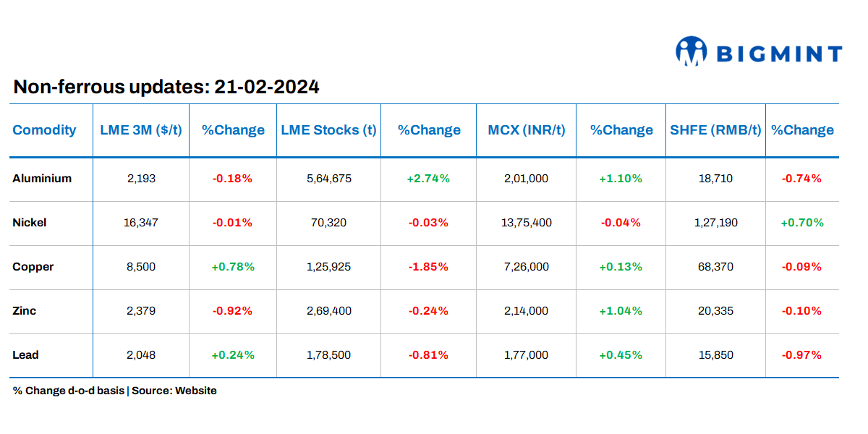Select Zinc SHFE price 20,335
Viewport: 868px width, 434px height.
[x=716, y=310]
